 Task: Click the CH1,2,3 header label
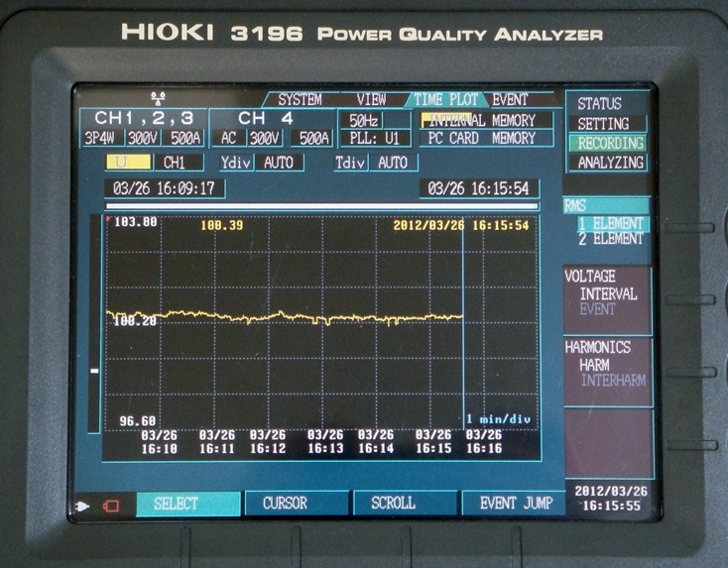[144, 119]
